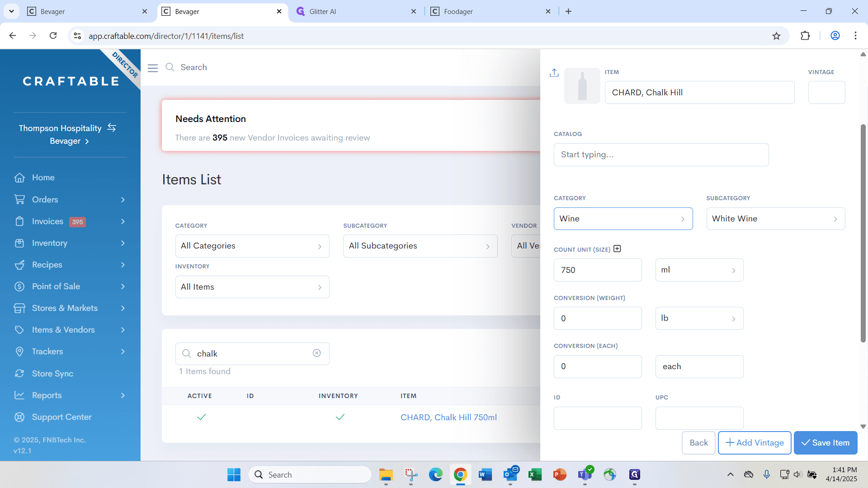The height and width of the screenshot is (488, 868).
Task: Open Chrome extensions puzzle icon
Action: tap(805, 36)
